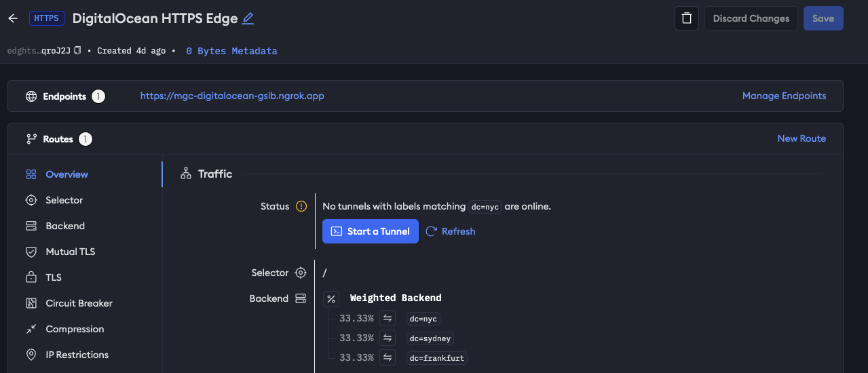Open the Compression tab
The image size is (868, 373).
75,329
